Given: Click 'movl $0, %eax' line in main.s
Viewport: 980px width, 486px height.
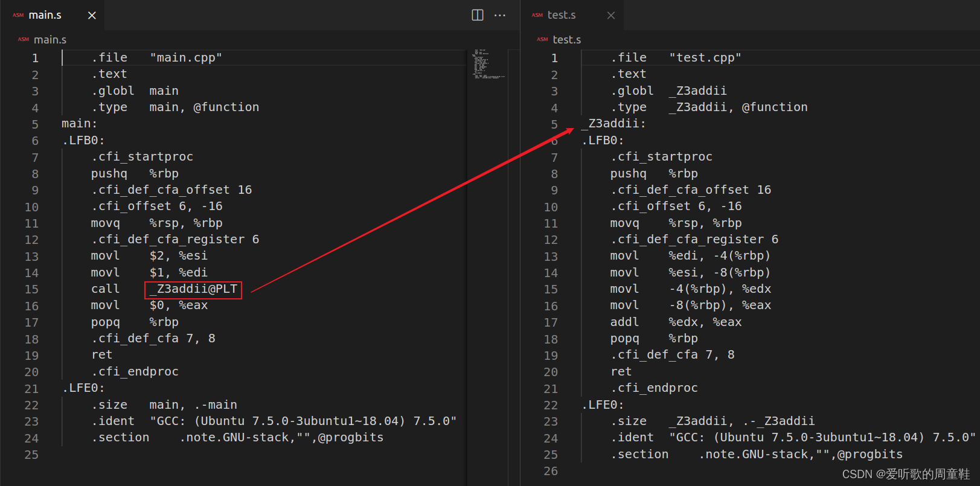Looking at the screenshot, I should coord(149,305).
